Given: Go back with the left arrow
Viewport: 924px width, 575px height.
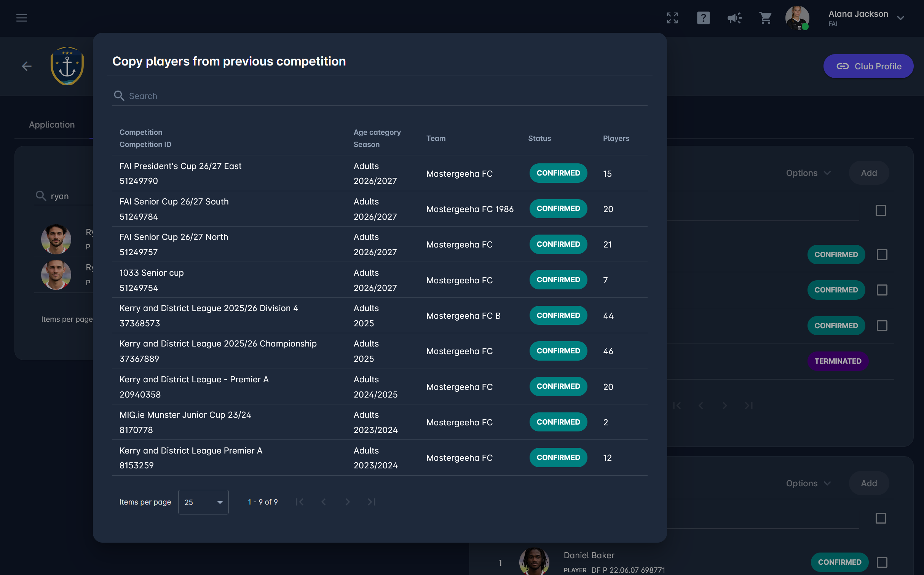Looking at the screenshot, I should pos(27,66).
